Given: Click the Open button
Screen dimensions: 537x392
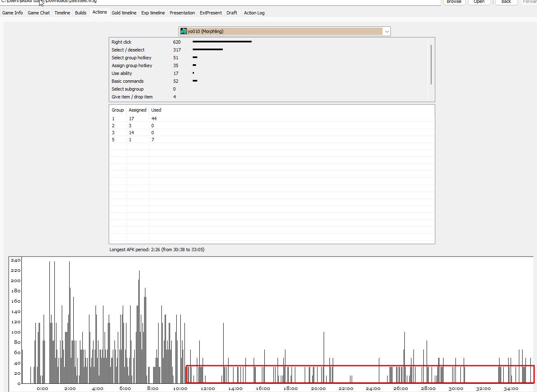Looking at the screenshot, I should (x=479, y=2).
